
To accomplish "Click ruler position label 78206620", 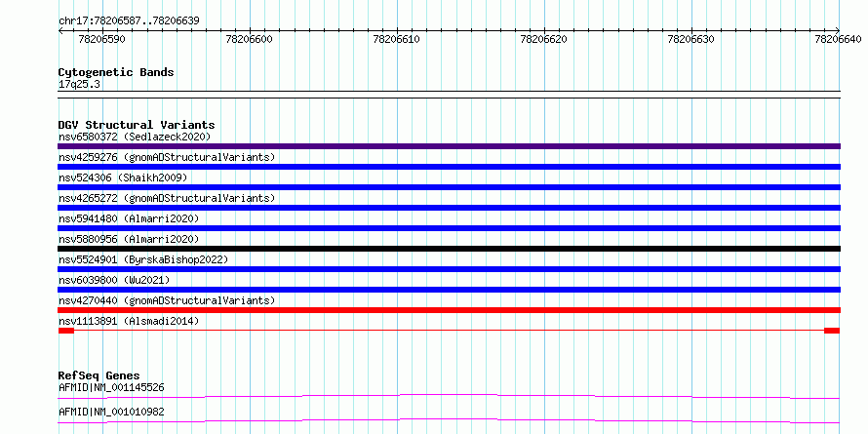I will (x=543, y=40).
